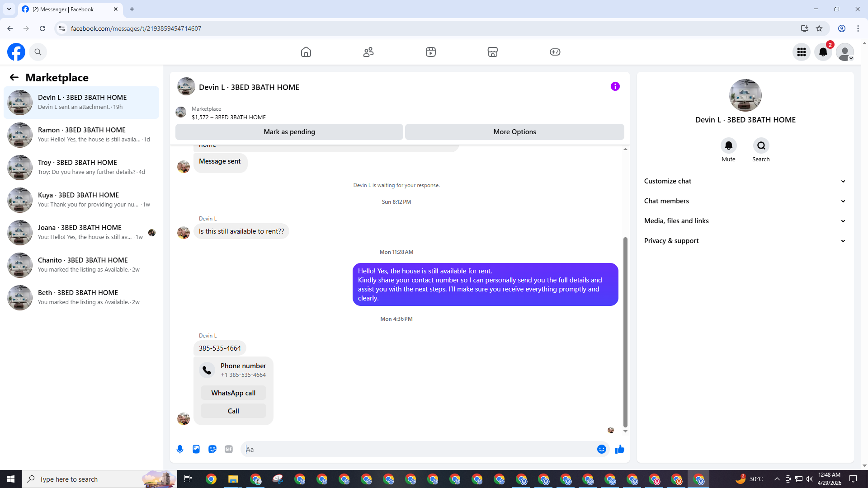868x488 pixels.
Task: Expand the Privacy & support section
Action: pos(745,241)
